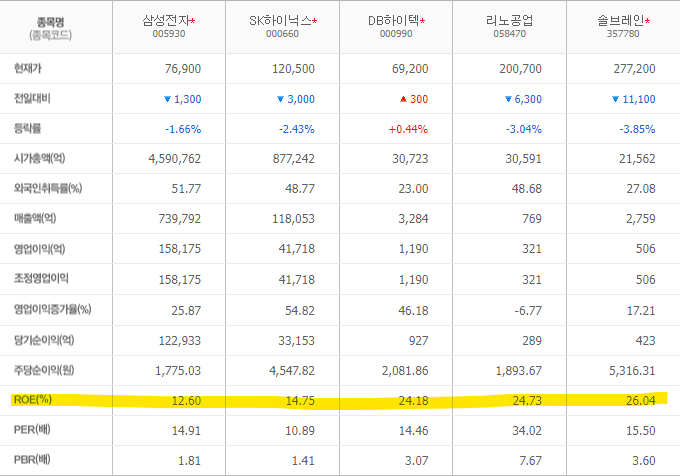Click the change rate -3.85%
The width and height of the screenshot is (688, 476).
(637, 129)
